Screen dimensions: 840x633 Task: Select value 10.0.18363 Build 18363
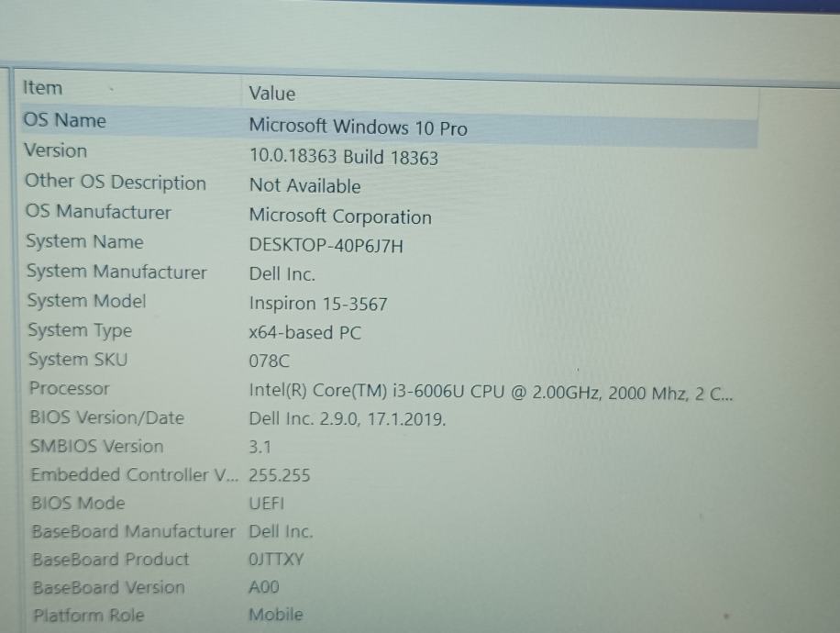(x=344, y=157)
